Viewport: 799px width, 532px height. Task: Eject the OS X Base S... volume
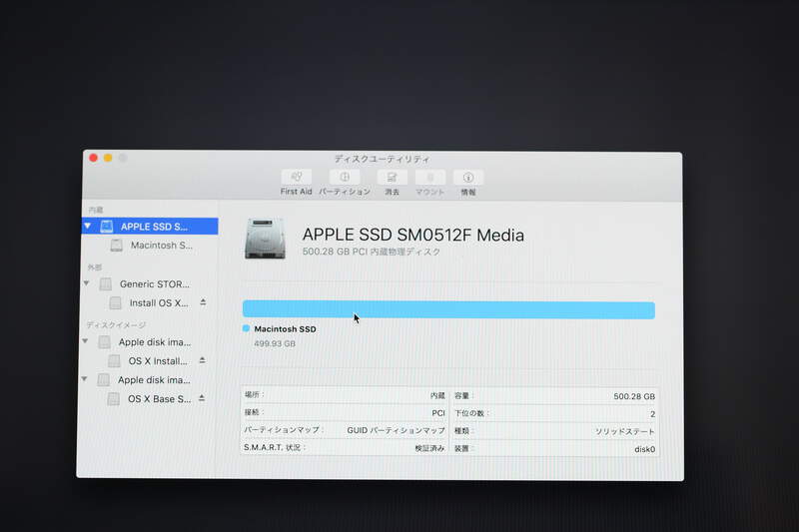202,398
